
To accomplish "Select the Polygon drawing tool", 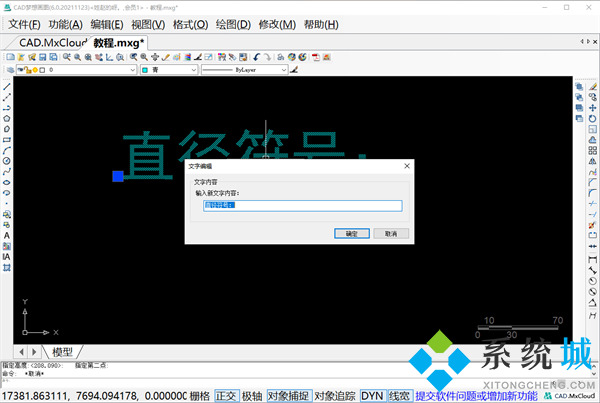I will pyautogui.click(x=7, y=119).
